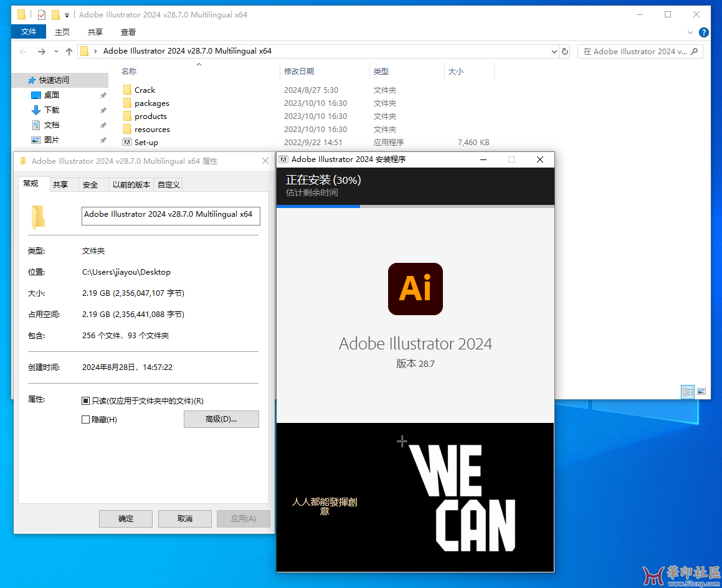Open the 以前的版本 tab

coord(131,184)
